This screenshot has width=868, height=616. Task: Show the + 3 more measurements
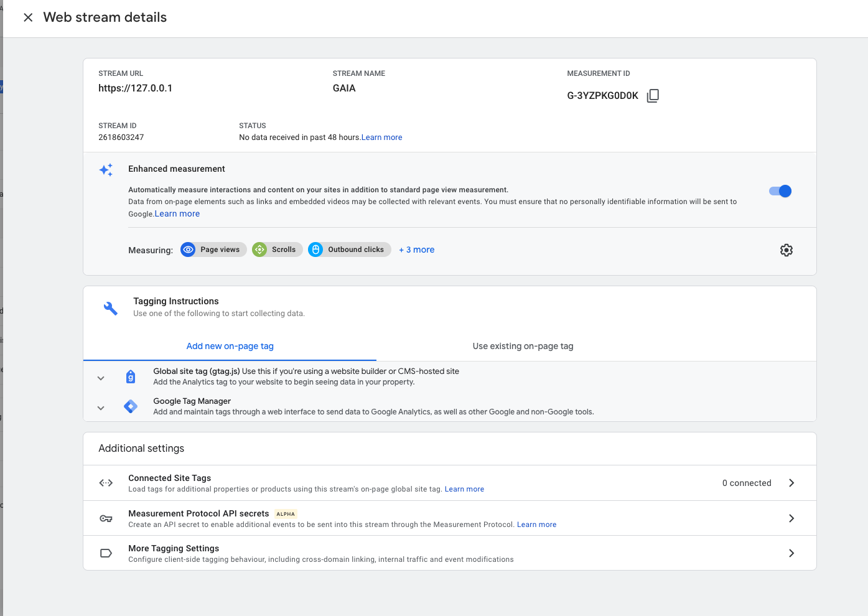click(x=417, y=250)
